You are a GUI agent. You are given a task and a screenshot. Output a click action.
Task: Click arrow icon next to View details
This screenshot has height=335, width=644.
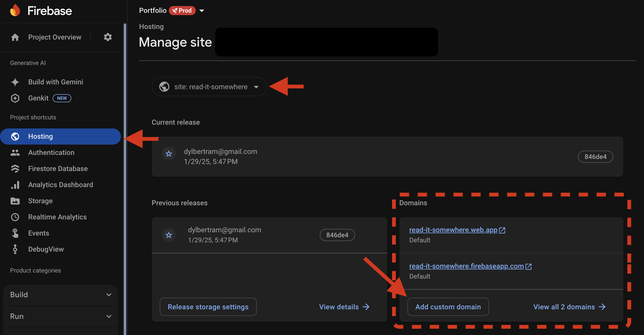pyautogui.click(x=366, y=307)
